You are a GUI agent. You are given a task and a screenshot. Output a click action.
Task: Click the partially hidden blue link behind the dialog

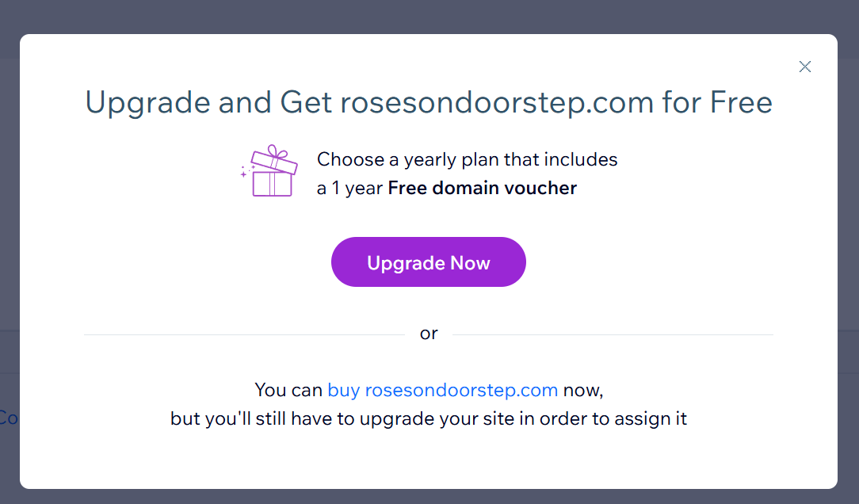8,418
